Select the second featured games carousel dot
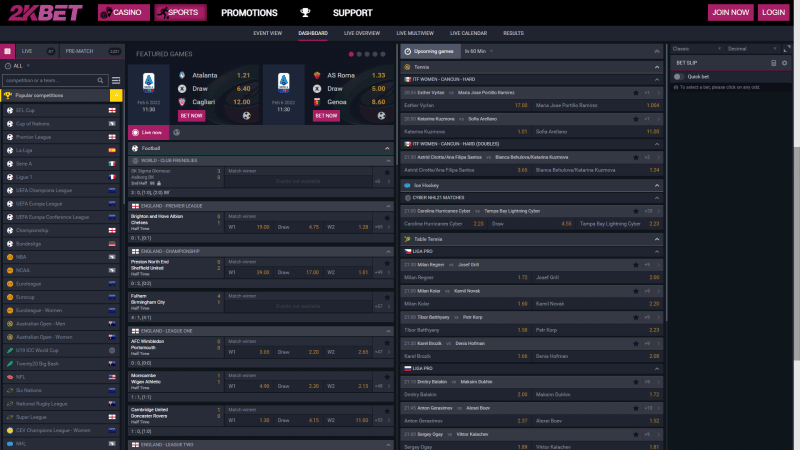Viewport: 800px width, 450px height. 359,54
